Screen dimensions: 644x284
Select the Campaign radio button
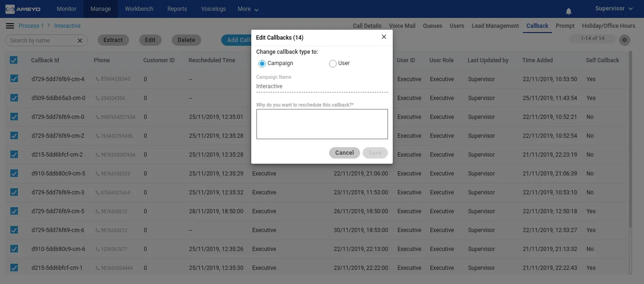coord(262,64)
